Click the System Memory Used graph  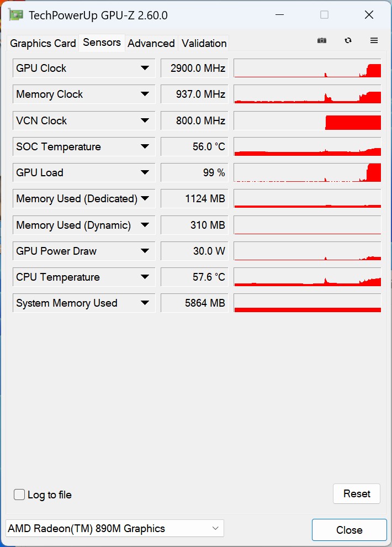tap(308, 303)
